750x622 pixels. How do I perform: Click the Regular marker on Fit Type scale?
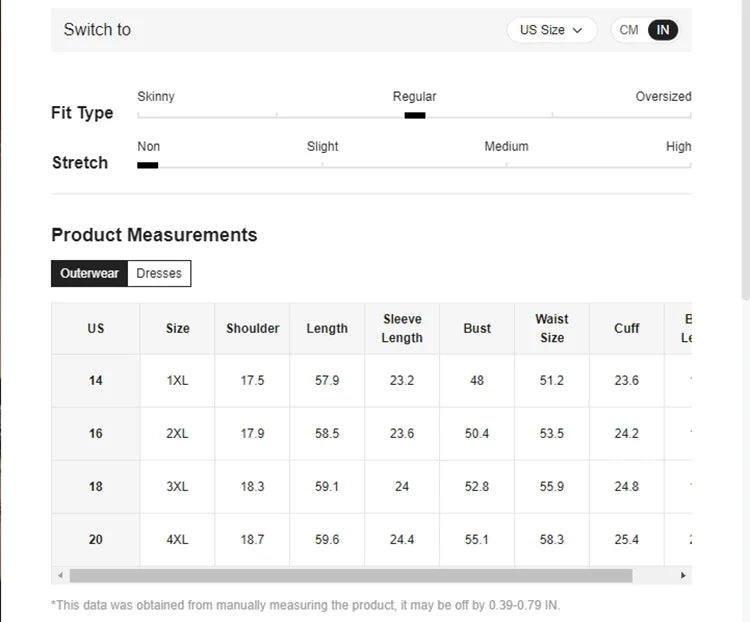pos(415,115)
